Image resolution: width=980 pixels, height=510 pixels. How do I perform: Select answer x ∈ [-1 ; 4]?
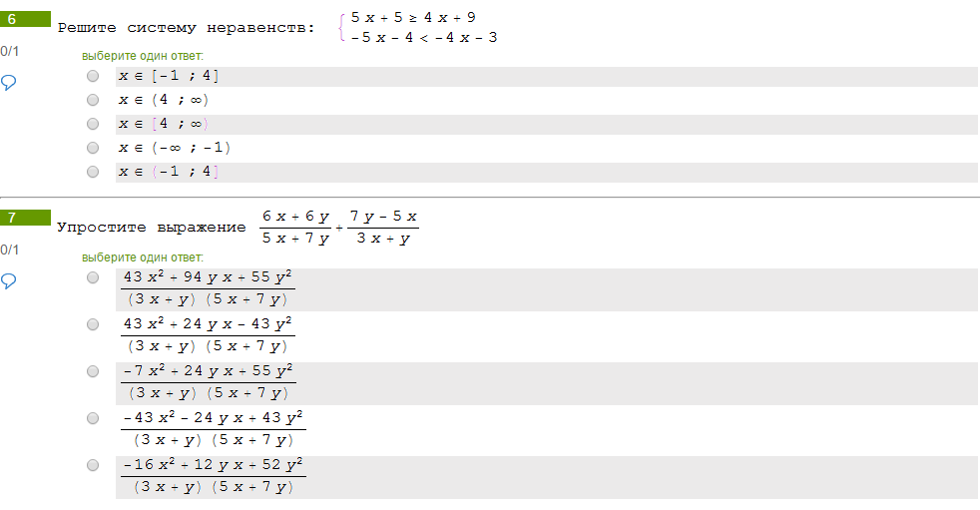(93, 76)
